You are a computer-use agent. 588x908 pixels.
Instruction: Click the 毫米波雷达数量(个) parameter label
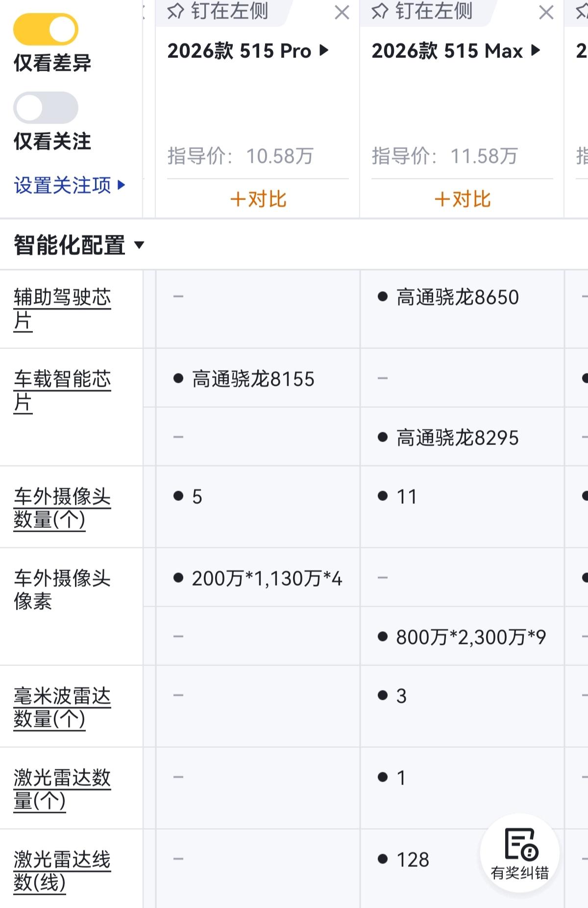(x=62, y=707)
